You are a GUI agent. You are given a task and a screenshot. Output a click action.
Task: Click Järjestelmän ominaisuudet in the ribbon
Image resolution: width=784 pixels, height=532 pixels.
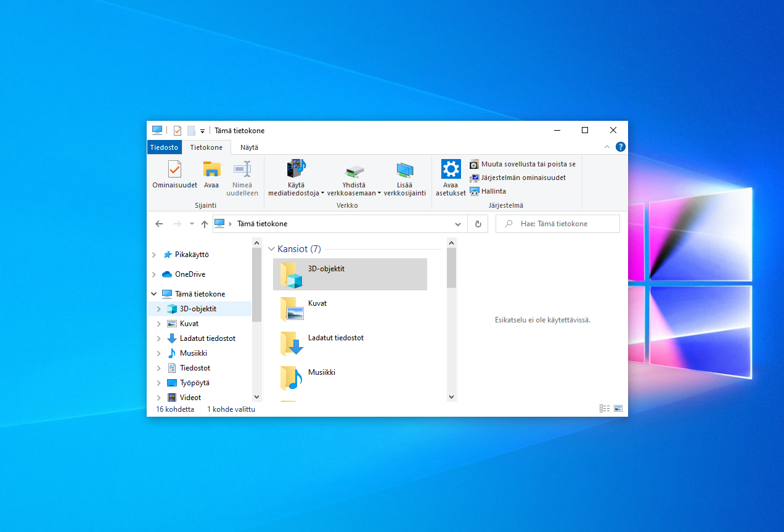point(520,178)
